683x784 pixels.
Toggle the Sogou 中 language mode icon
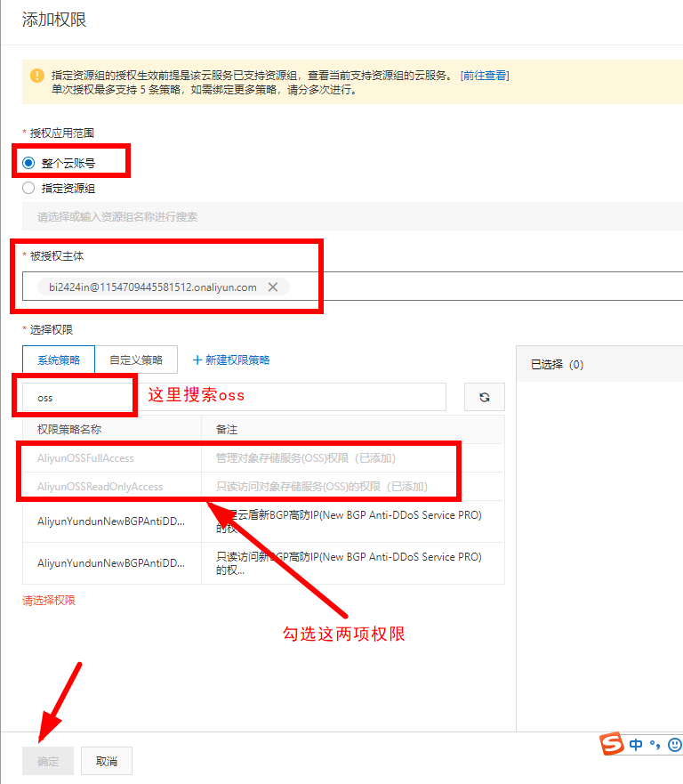click(x=636, y=745)
